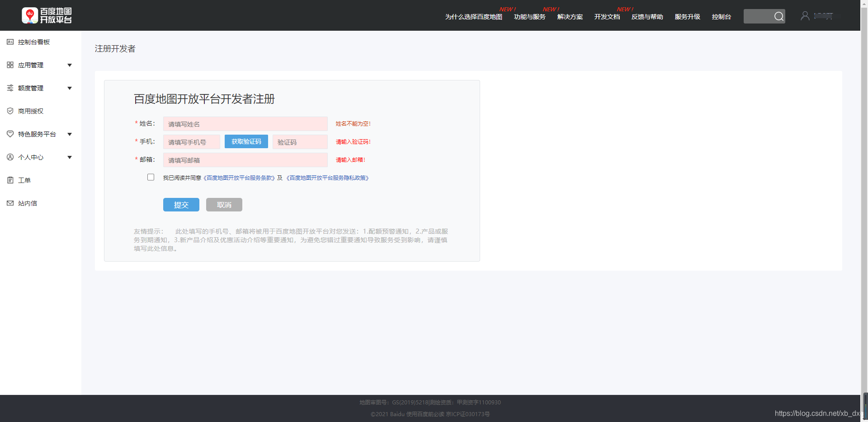868x422 pixels.
Task: Focus the 邮箱 email input field
Action: pos(245,160)
